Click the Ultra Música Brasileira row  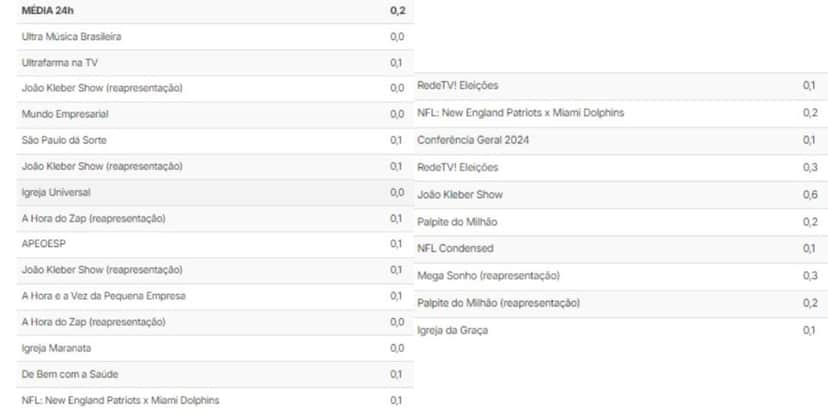pyautogui.click(x=215, y=37)
